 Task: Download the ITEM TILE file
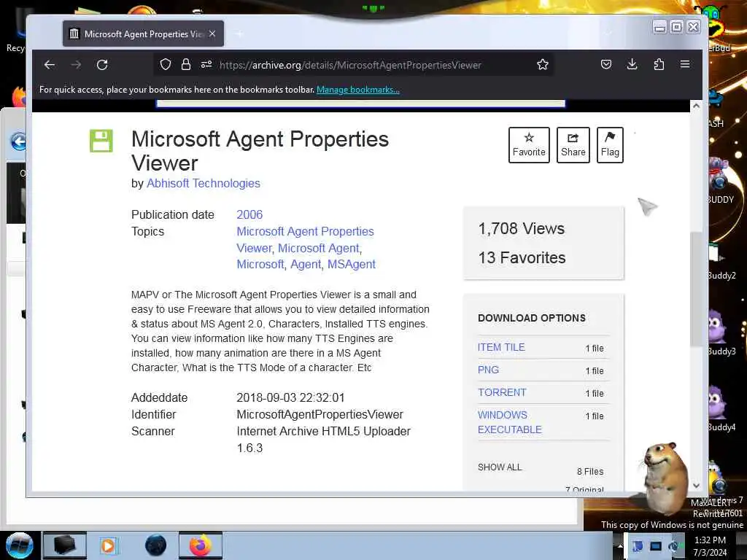pos(501,347)
